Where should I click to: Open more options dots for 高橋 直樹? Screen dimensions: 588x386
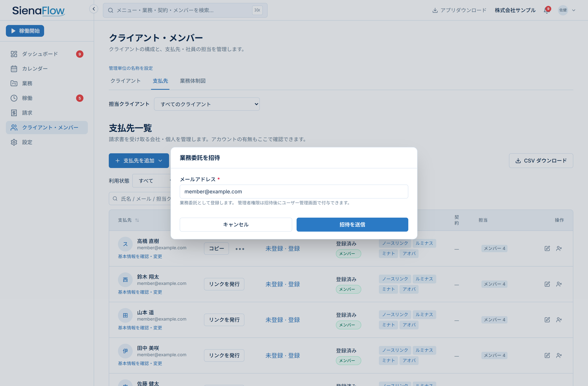point(240,249)
